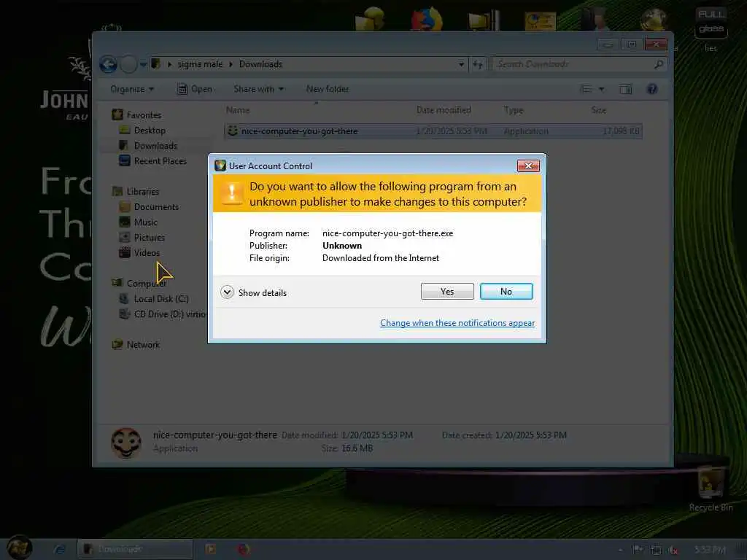Select nice-computer-you-got-there file row
Viewport: 747px width, 560px height.
click(433, 131)
